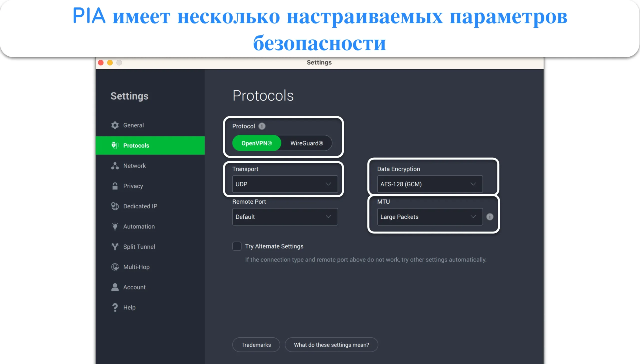Open the Transport dropdown showing UDP
The width and height of the screenshot is (640, 364).
(x=285, y=184)
